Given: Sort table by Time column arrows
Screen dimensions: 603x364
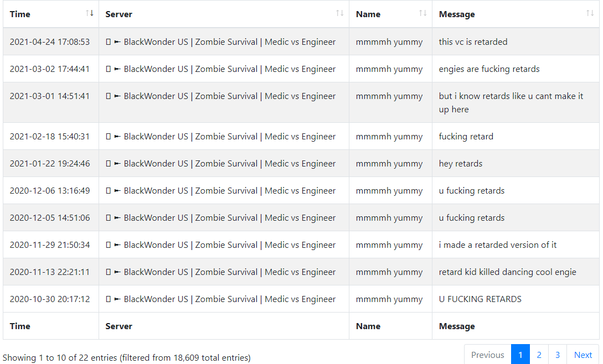Looking at the screenshot, I should pos(90,13).
